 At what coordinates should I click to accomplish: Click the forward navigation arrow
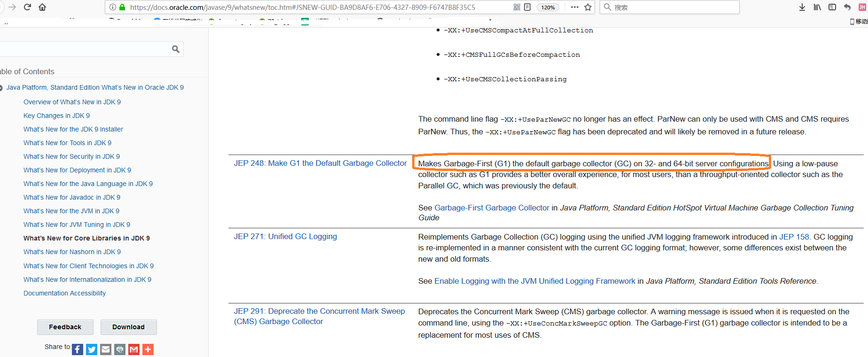pyautogui.click(x=12, y=7)
